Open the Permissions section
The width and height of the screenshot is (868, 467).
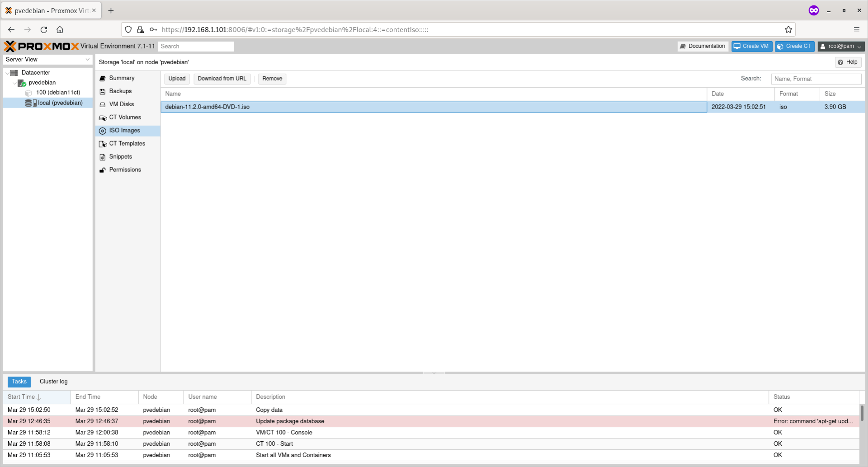125,170
